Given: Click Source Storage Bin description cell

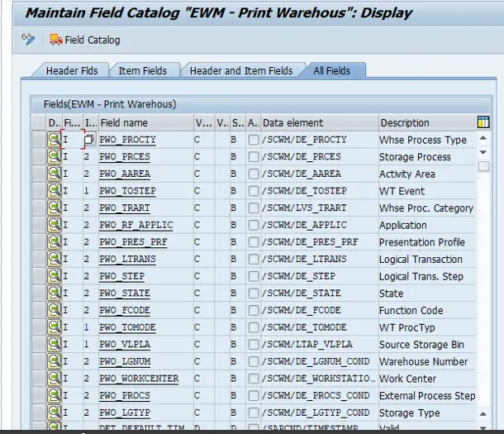Looking at the screenshot, I should (x=427, y=344).
